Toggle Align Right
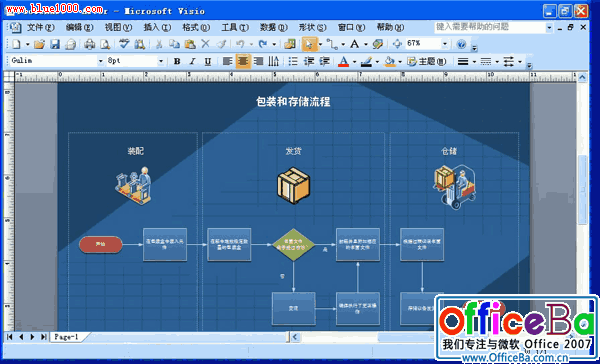 259,61
